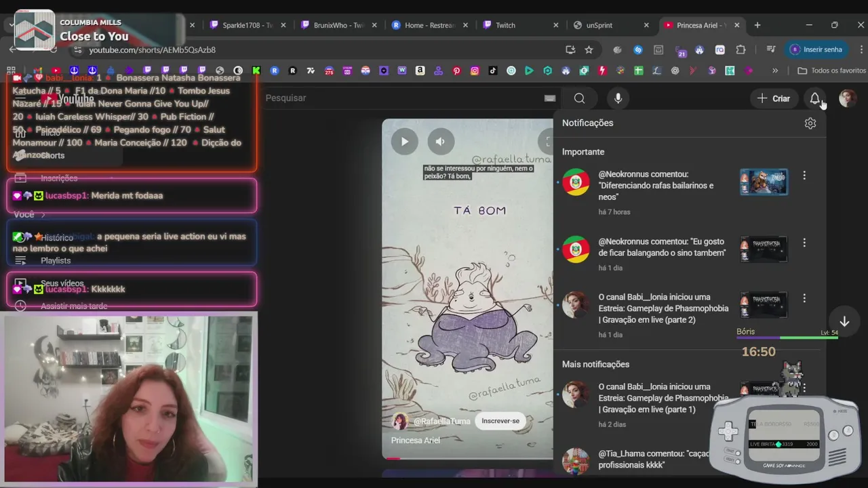
Task: Open Amazon bookmark icon
Action: pos(420,70)
